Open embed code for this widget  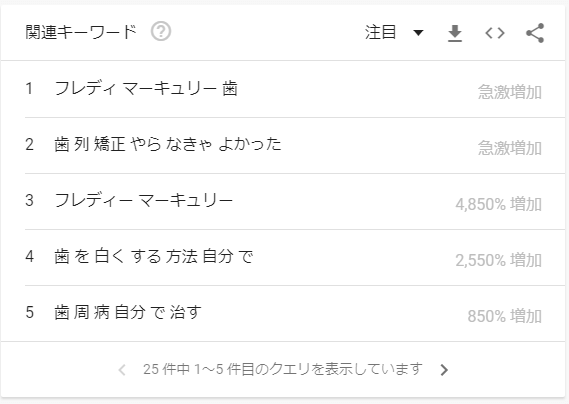pos(495,33)
